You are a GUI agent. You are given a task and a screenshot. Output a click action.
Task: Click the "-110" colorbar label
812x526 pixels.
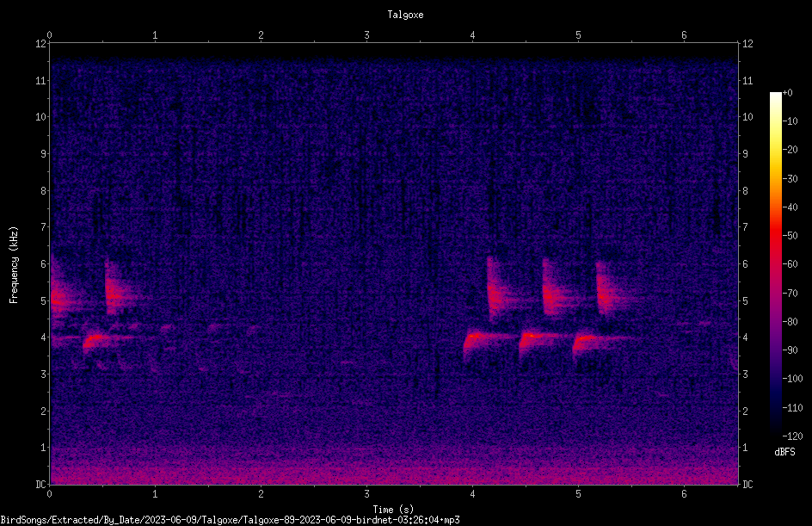792,408
